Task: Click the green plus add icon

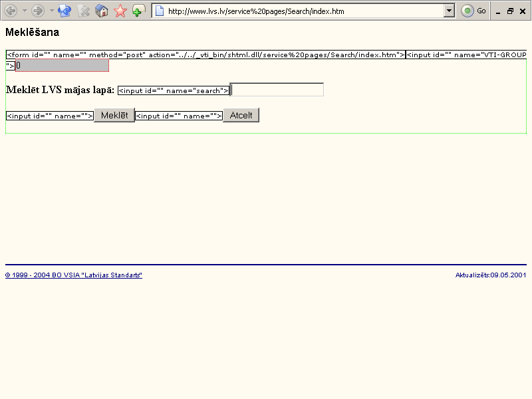Action: point(138,11)
